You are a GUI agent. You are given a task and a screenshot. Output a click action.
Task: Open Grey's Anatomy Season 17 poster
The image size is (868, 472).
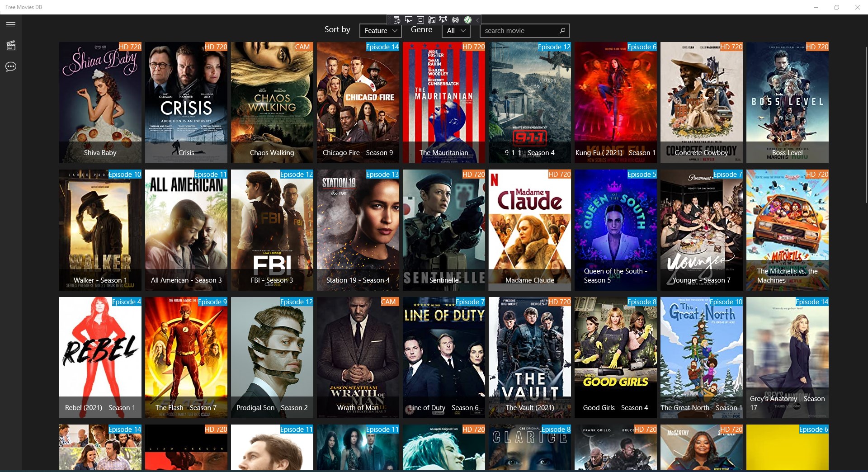click(788, 358)
